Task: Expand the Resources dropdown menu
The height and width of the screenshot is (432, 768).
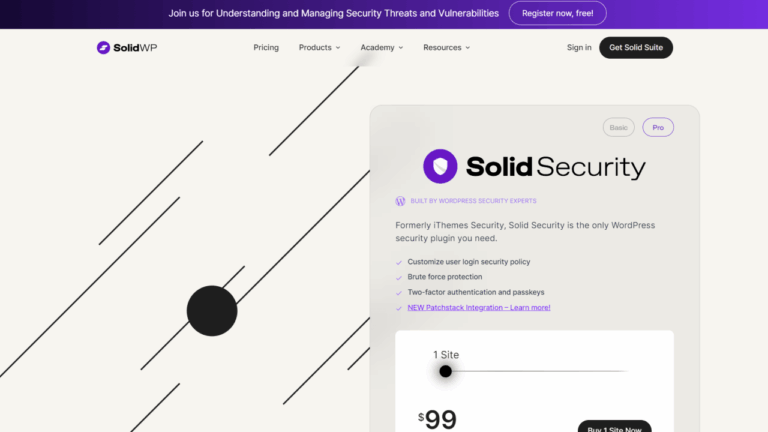Action: (446, 48)
